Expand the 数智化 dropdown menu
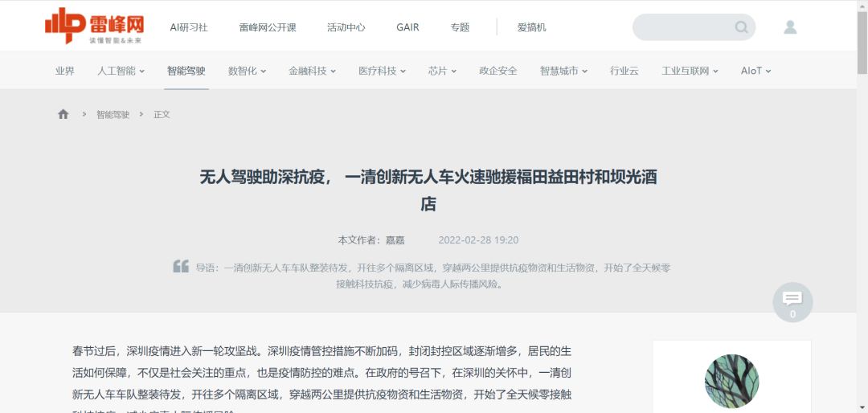The image size is (868, 413). pyautogui.click(x=247, y=71)
